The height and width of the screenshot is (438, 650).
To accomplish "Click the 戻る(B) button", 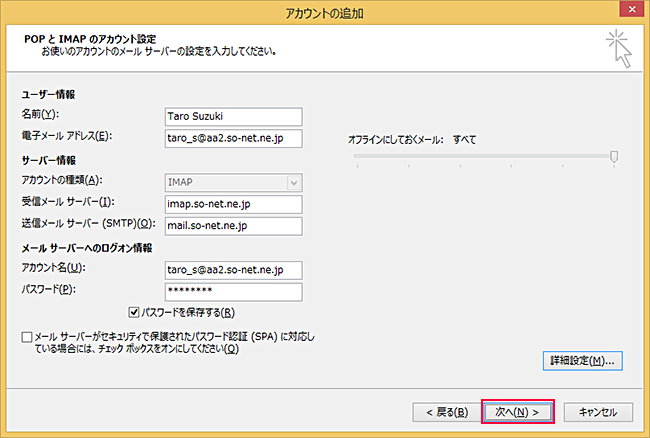I will pos(446,411).
